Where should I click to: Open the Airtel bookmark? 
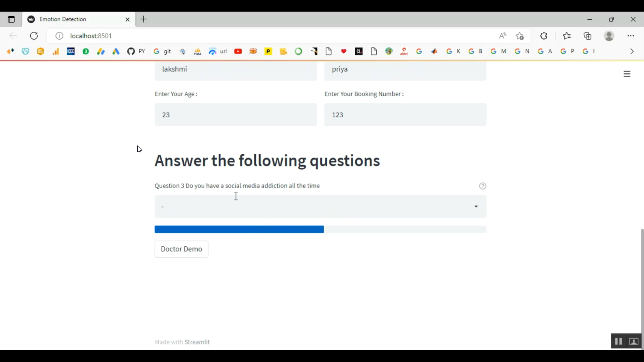tap(404, 51)
